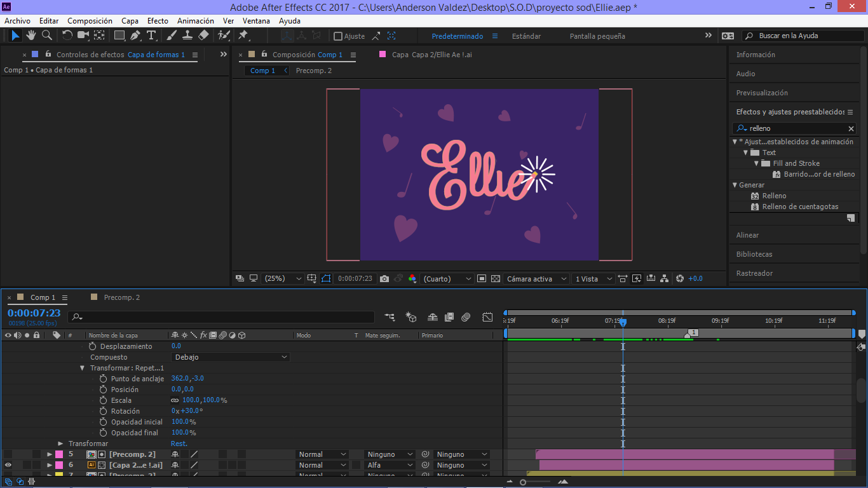The height and width of the screenshot is (488, 868).
Task: Click the Buscar en la Ayuda search field
Action: pyautogui.click(x=804, y=36)
